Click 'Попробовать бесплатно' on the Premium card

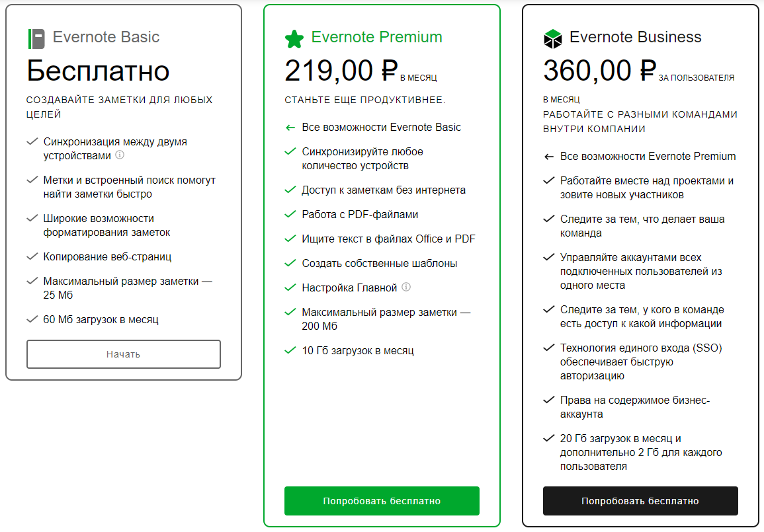(x=382, y=501)
